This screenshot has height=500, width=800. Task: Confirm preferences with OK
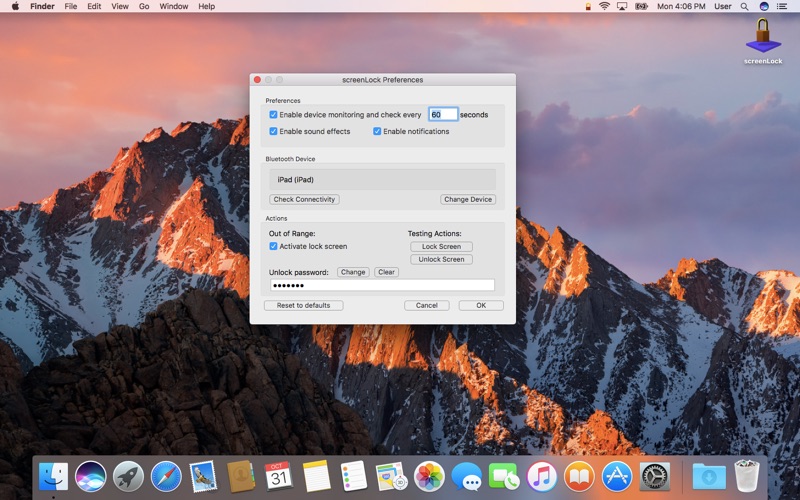click(x=481, y=305)
